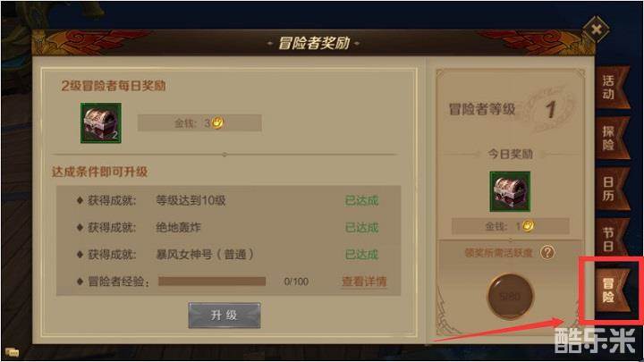644x362 pixels.
Task: Open the 日历 side tab
Action: pos(612,189)
